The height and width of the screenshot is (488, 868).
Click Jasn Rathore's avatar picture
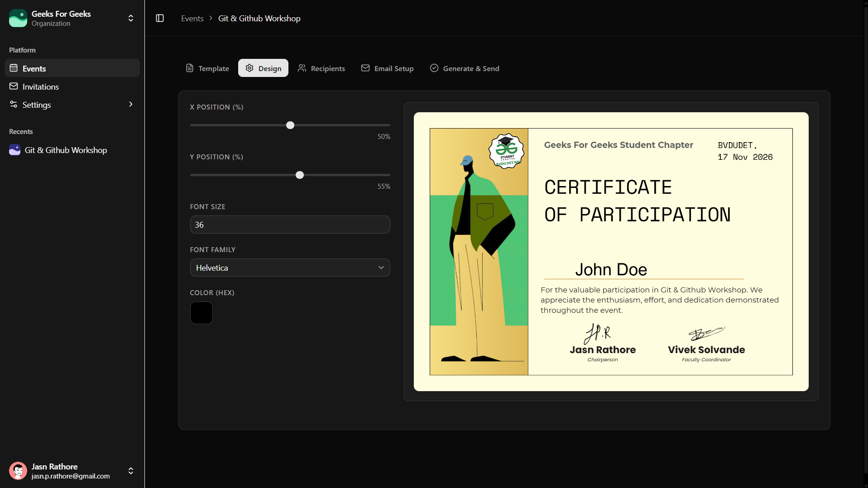coord(18,471)
